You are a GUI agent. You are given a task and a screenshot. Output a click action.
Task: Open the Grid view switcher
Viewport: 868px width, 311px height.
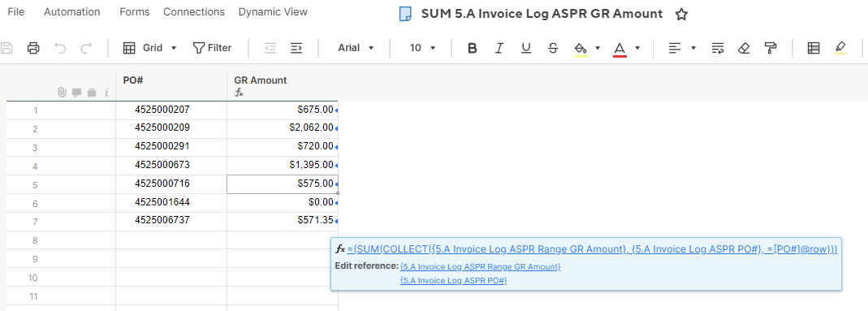coord(150,48)
